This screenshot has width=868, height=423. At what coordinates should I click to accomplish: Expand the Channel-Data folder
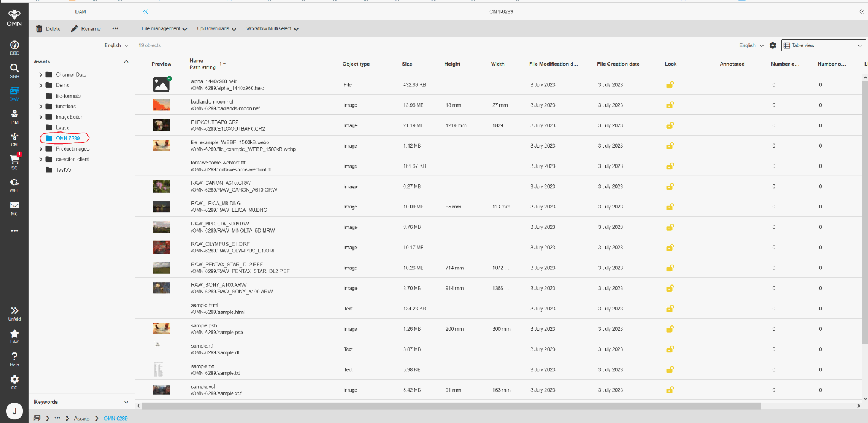(40, 75)
